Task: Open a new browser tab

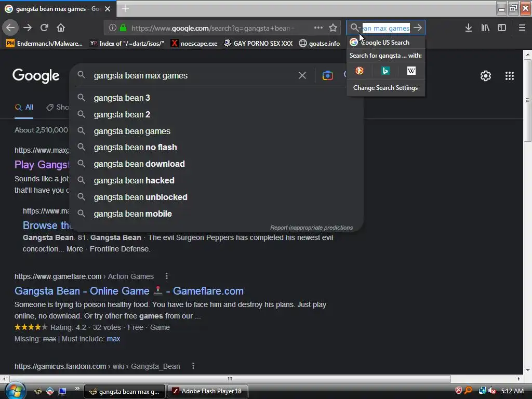Action: point(125,8)
